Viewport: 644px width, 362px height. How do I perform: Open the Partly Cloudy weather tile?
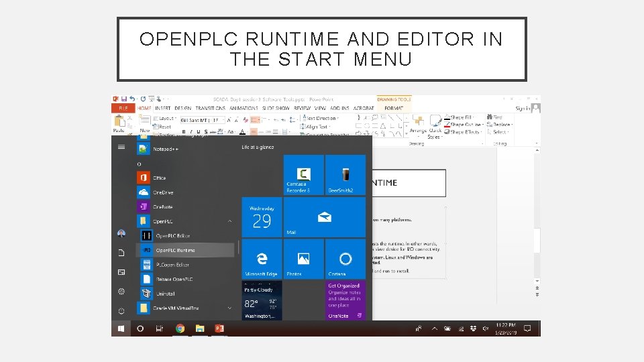[262, 300]
